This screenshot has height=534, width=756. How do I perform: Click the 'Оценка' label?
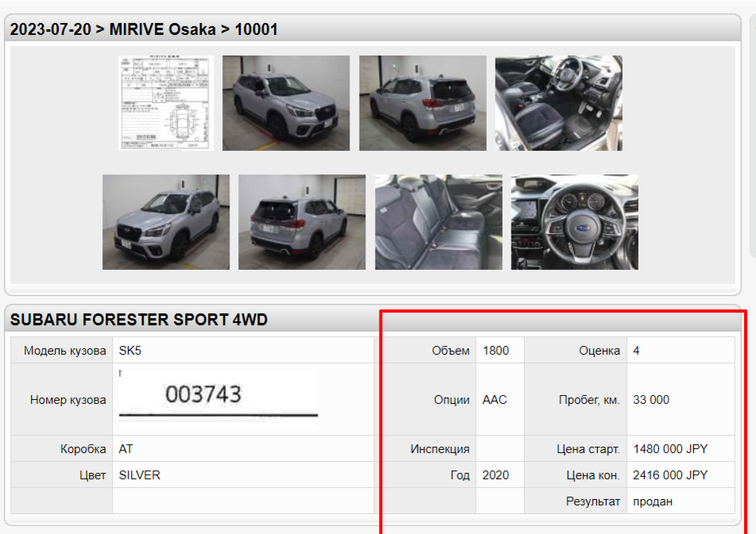point(600,351)
